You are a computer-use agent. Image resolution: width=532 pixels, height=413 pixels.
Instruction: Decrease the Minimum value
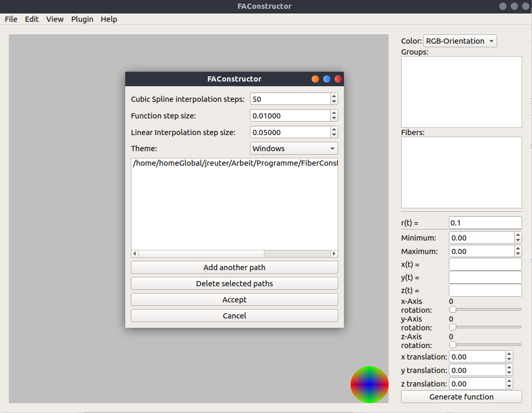pyautogui.click(x=518, y=241)
